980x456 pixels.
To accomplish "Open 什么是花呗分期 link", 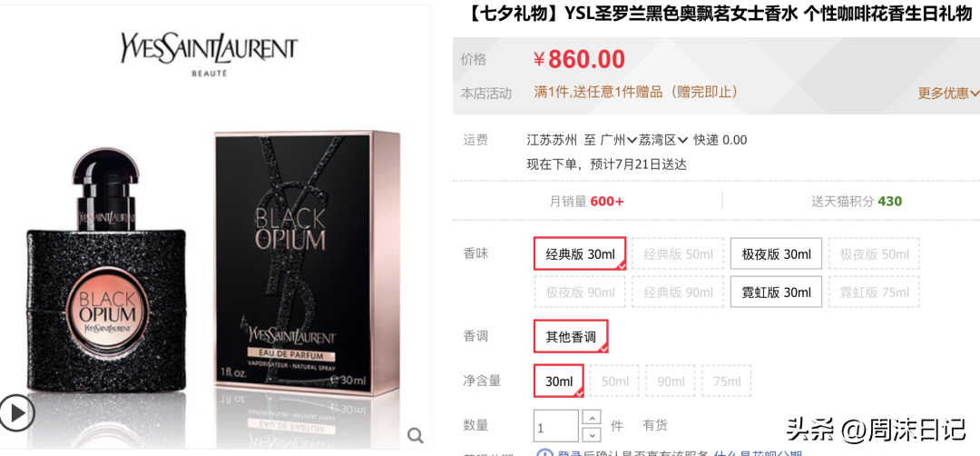I will pos(758,453).
